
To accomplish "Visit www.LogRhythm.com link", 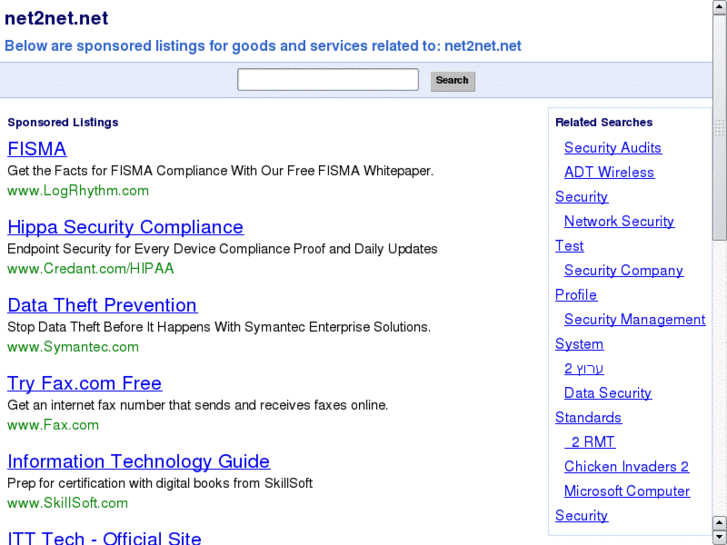I will [78, 191].
